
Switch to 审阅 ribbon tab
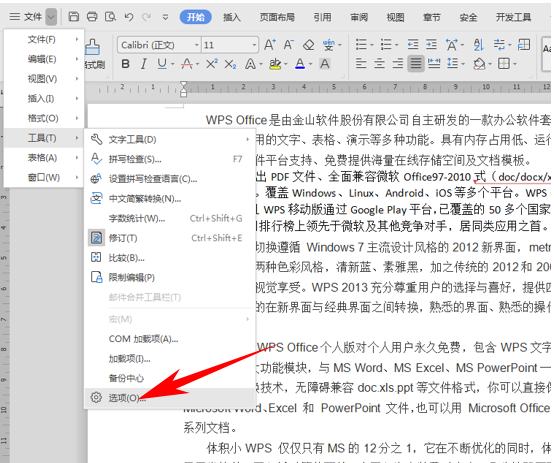(x=359, y=17)
